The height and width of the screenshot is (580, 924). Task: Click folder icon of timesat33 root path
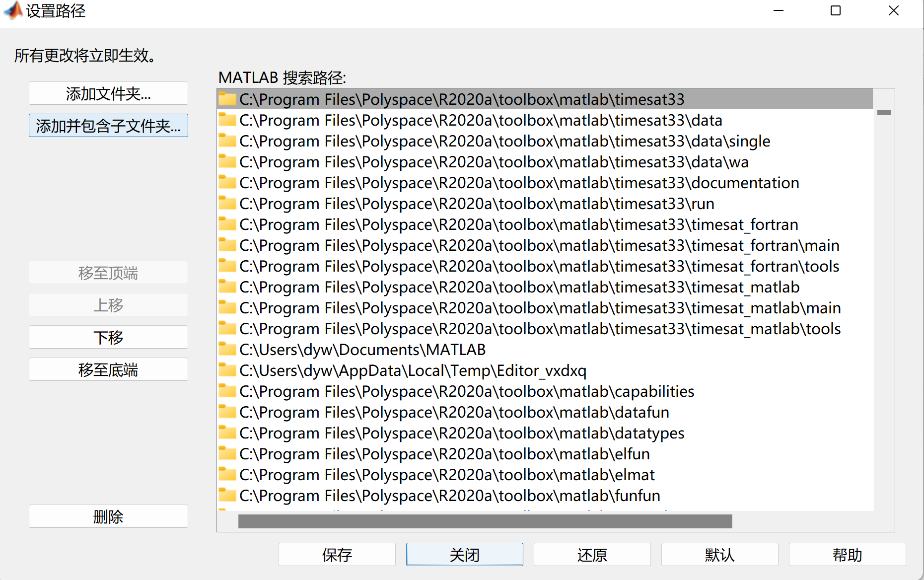click(x=227, y=99)
